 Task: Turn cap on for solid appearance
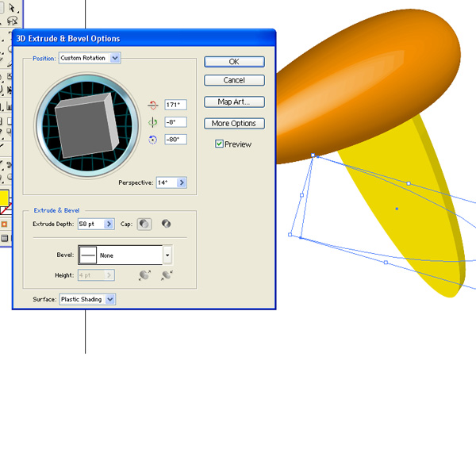pyautogui.click(x=144, y=224)
